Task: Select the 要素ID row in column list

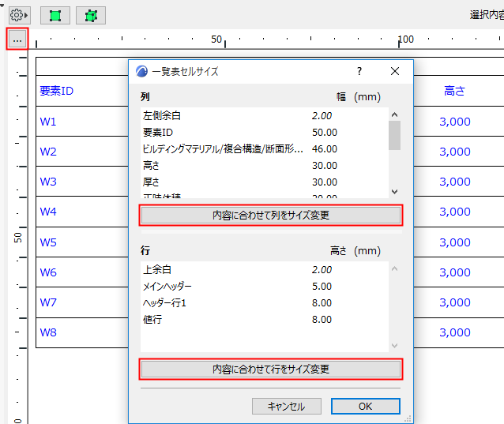Action: tap(265, 133)
